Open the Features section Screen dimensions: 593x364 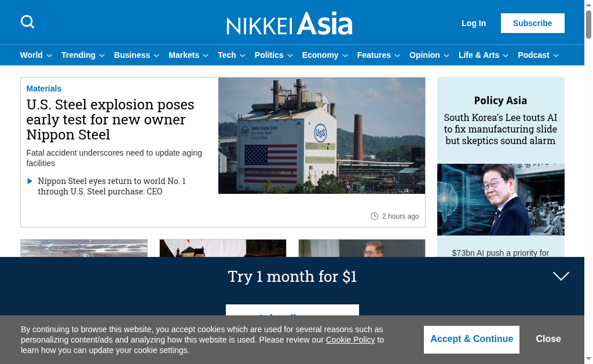point(374,55)
